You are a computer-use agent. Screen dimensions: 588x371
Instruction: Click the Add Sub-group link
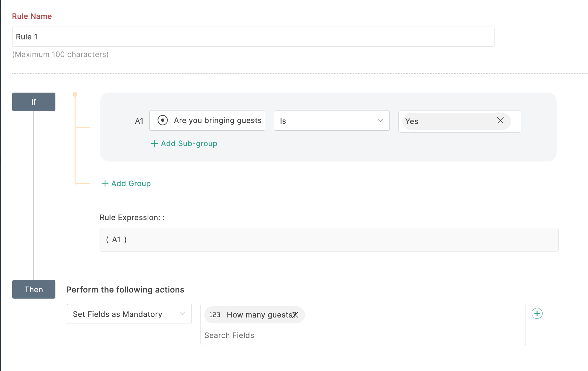click(x=189, y=144)
